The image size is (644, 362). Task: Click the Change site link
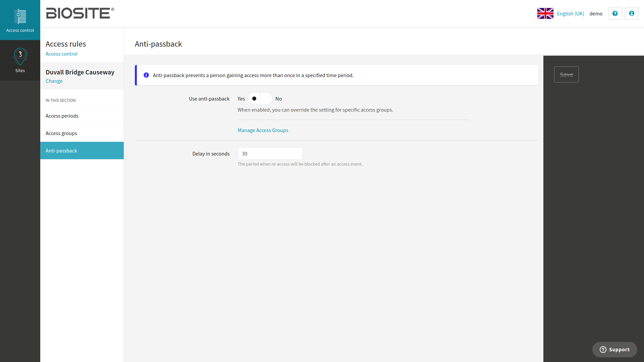coord(54,81)
